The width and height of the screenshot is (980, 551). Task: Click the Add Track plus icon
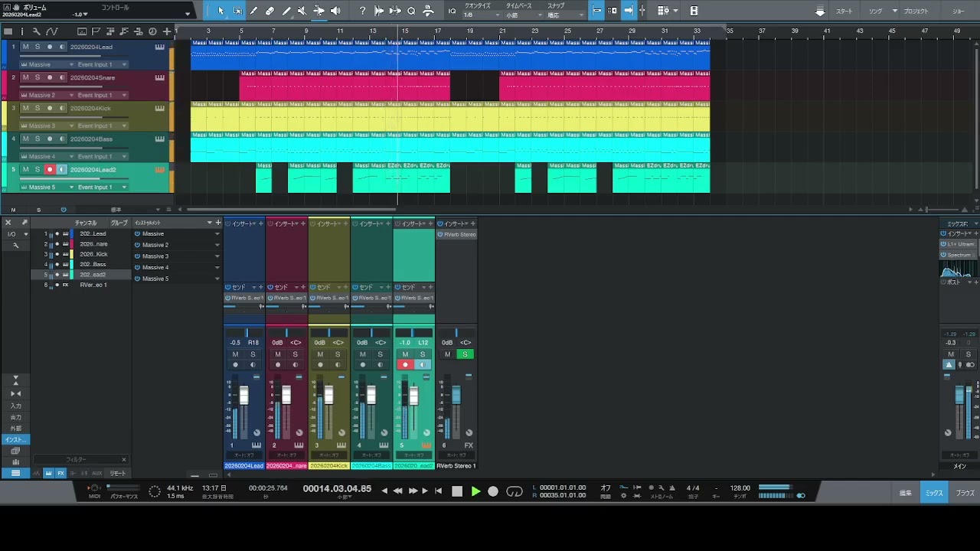pyautogui.click(x=167, y=31)
